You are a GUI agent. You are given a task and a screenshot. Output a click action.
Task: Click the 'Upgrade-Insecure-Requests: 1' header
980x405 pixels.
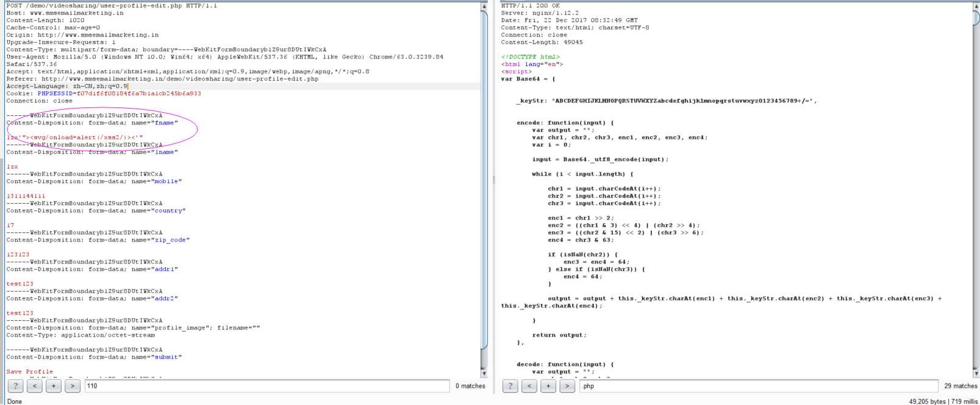tap(61, 42)
